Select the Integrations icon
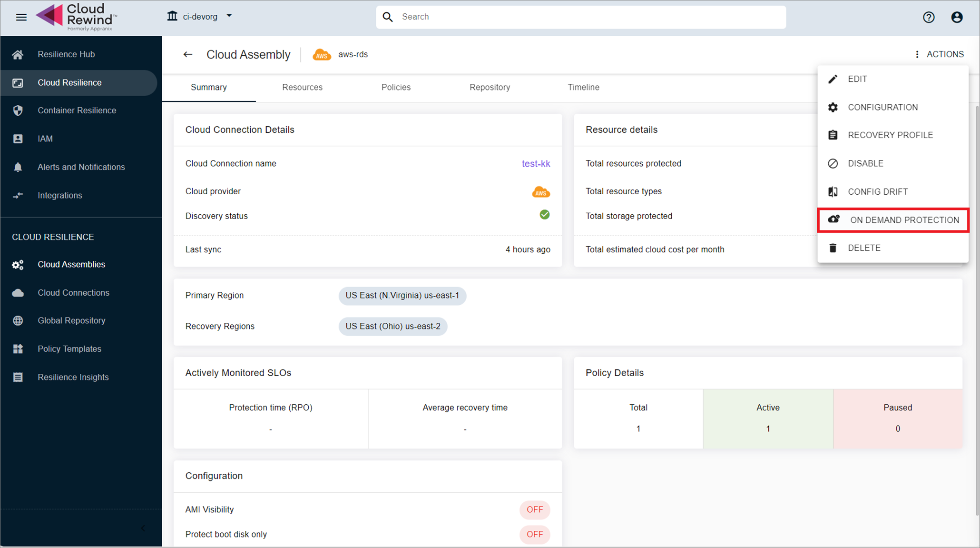This screenshot has width=980, height=548. [x=18, y=195]
